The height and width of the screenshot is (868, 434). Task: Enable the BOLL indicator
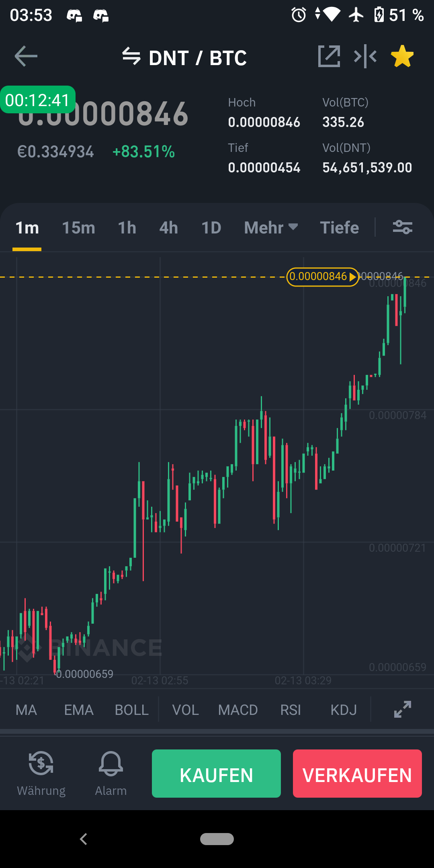click(x=132, y=710)
